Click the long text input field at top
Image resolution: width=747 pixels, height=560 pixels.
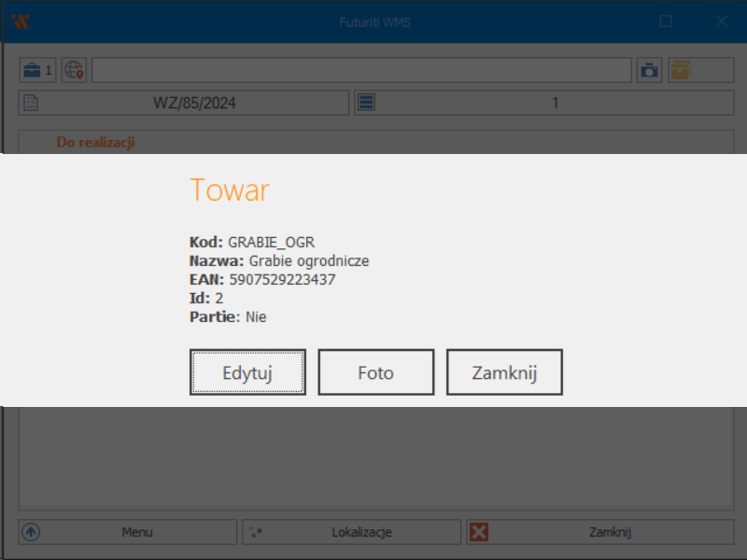[361, 70]
